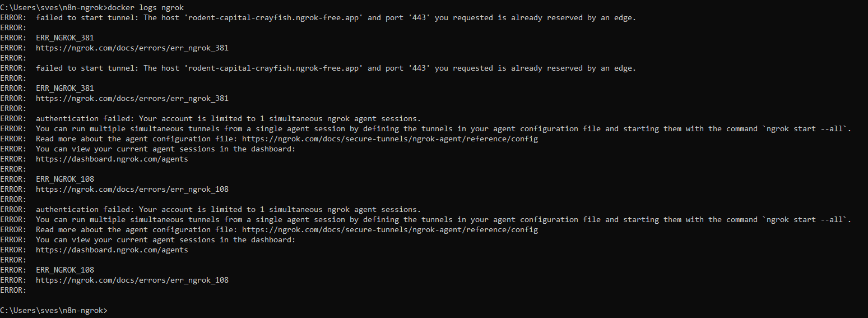
Task: Follow the second dashboard.ngrok.com/agents link
Action: (x=112, y=250)
